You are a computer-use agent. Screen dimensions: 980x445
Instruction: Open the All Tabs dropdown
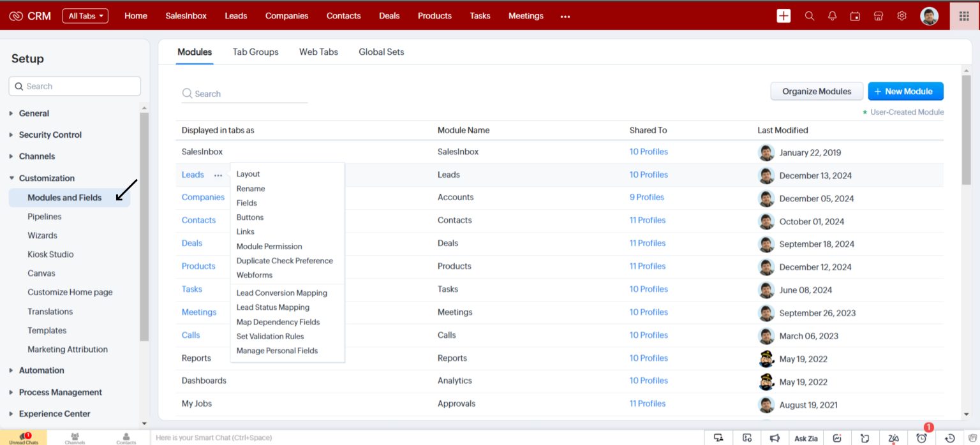tap(85, 16)
